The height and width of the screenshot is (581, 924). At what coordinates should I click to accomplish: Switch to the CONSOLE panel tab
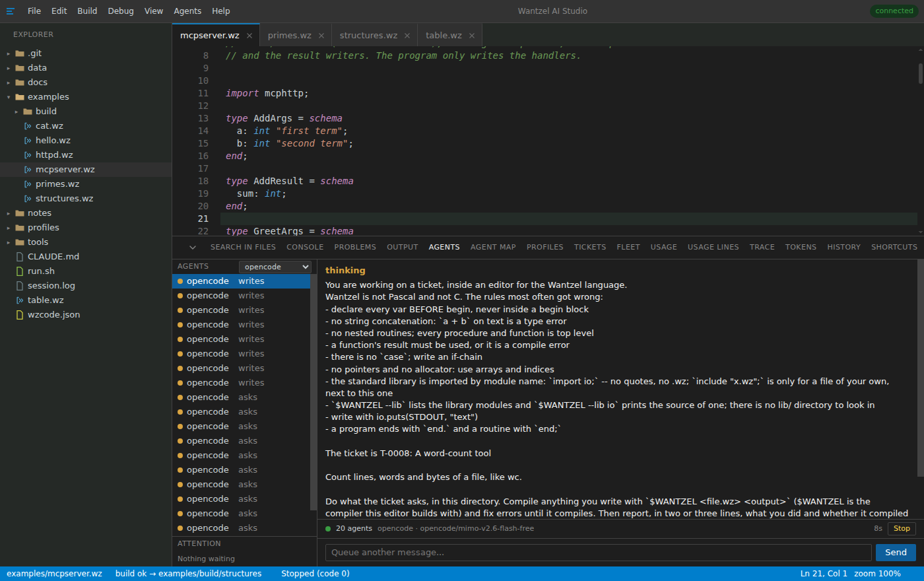pyautogui.click(x=305, y=247)
